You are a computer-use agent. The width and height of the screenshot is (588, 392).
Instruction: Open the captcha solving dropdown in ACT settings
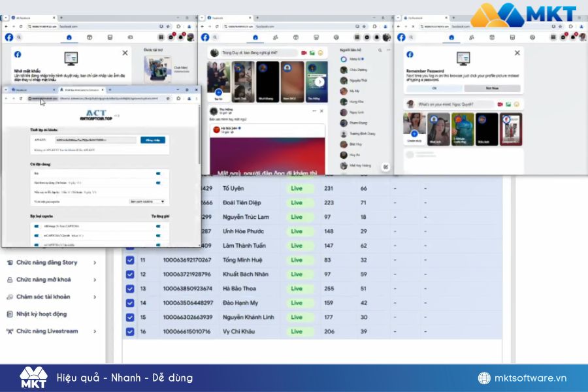147,202
